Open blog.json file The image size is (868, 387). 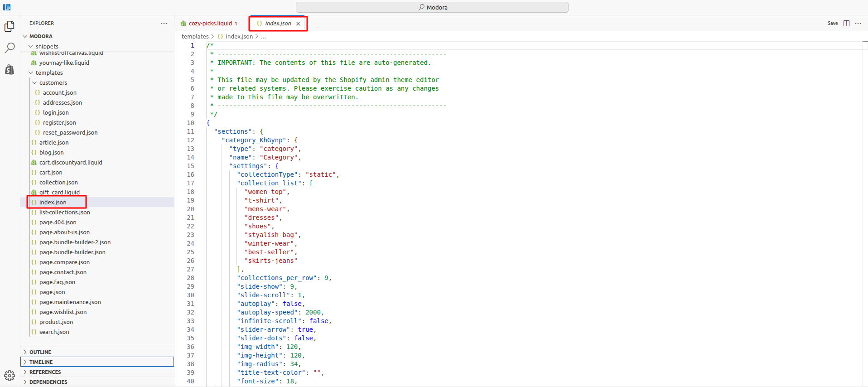[97, 152]
